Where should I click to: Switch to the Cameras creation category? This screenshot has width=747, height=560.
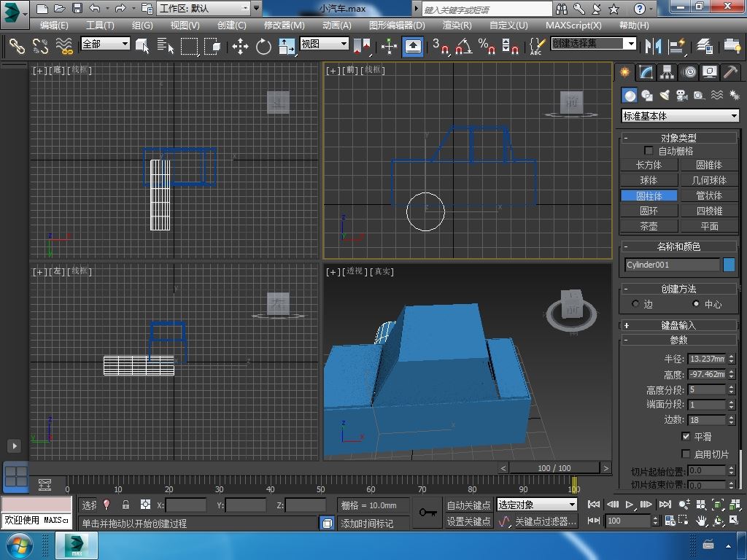coord(681,96)
